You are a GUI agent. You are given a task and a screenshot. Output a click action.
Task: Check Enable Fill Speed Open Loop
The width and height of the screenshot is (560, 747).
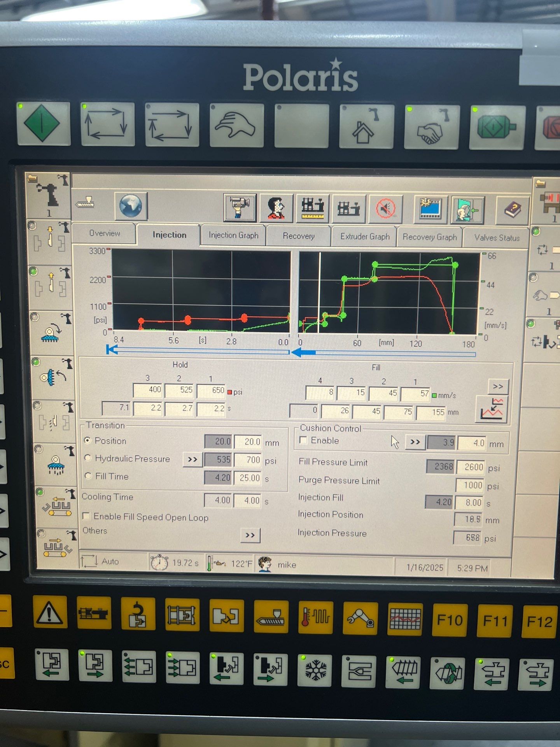pyautogui.click(x=86, y=516)
